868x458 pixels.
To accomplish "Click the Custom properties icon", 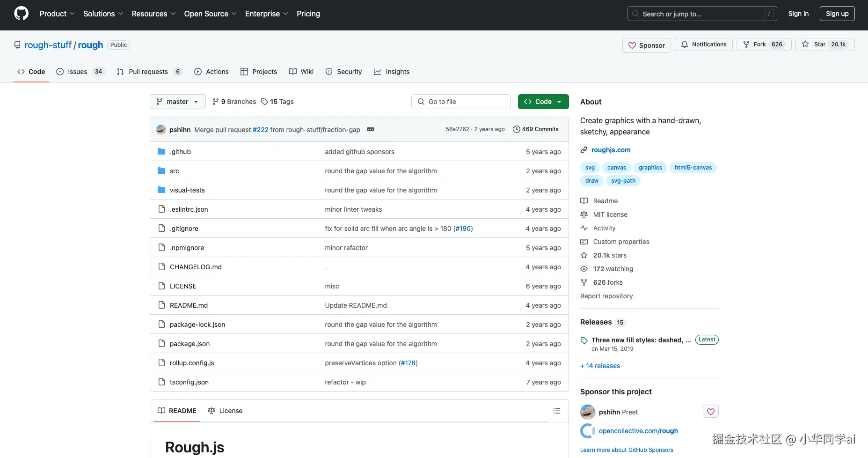I will [584, 242].
